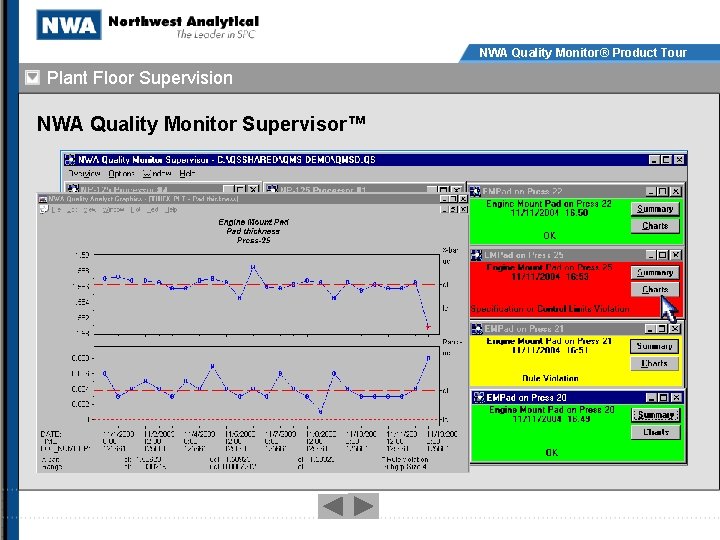Go to the next tour page arrow

[x=363, y=506]
